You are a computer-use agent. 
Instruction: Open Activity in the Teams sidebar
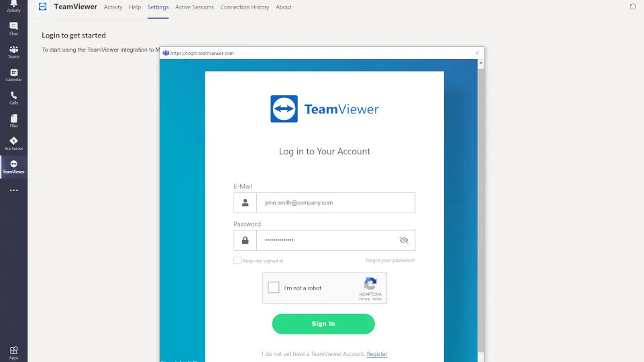[13, 6]
